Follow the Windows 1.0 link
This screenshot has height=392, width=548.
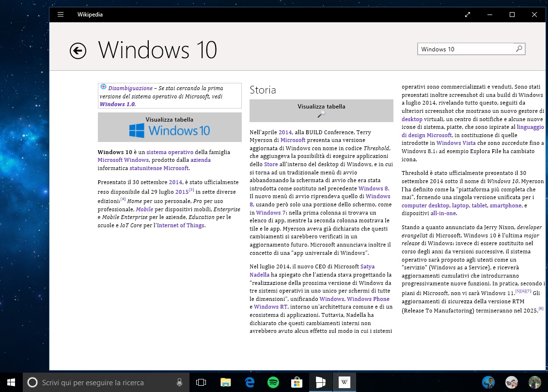(x=117, y=104)
